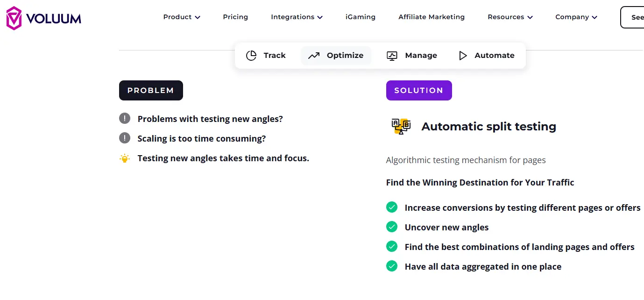Click green check beside Uncover new angles
This screenshot has width=644, height=300.
point(392,227)
